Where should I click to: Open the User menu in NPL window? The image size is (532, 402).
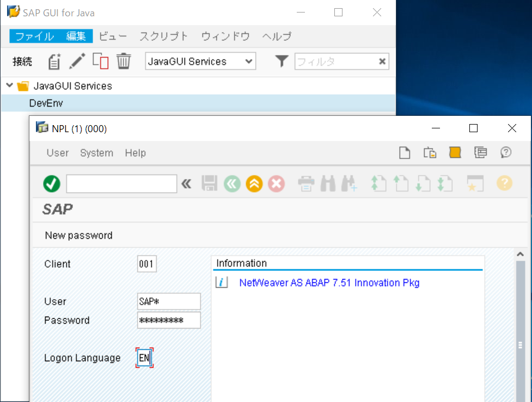(58, 153)
